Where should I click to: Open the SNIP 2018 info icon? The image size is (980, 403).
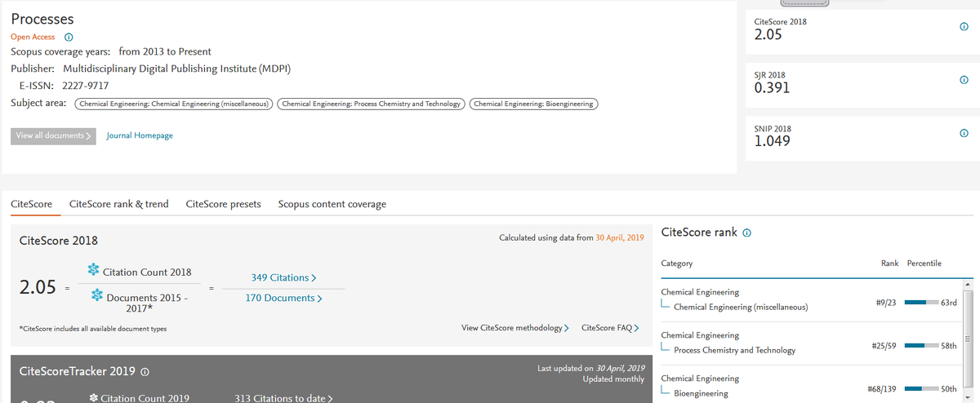tap(964, 133)
